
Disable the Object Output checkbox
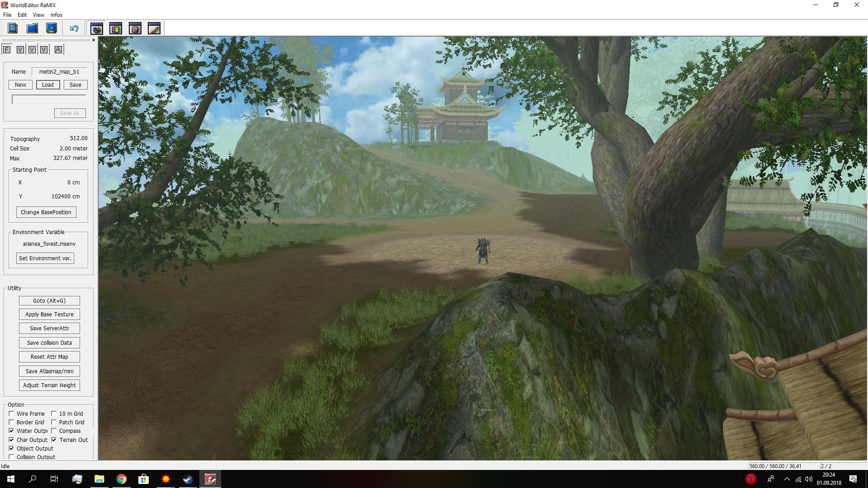(x=11, y=448)
